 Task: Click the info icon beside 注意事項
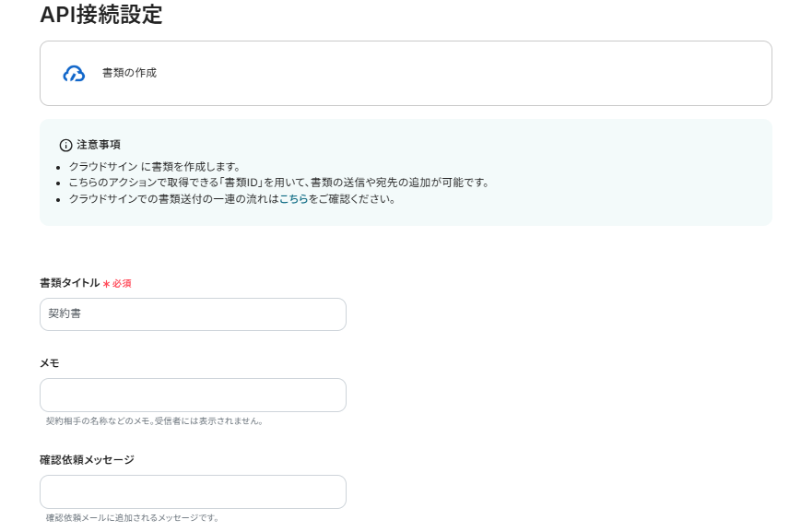pos(65,146)
